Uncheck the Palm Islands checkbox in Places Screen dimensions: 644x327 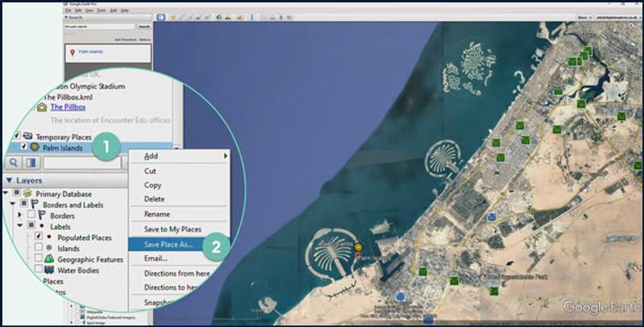24,147
